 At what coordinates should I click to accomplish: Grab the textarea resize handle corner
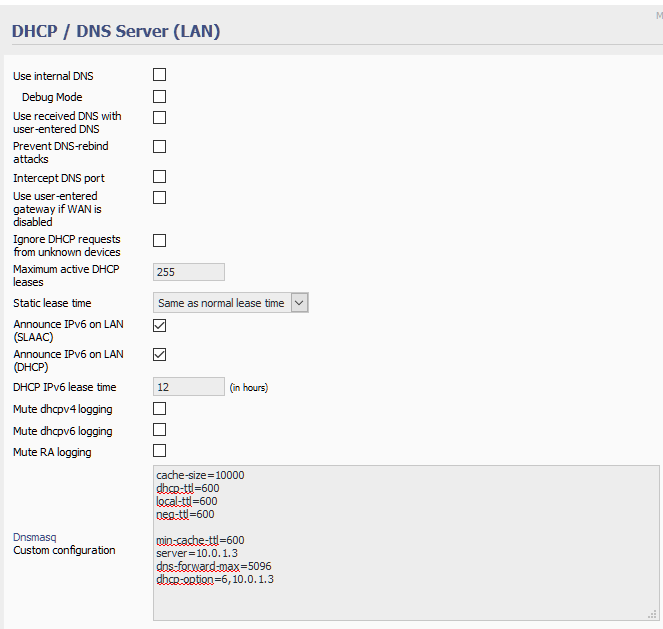coord(653,614)
